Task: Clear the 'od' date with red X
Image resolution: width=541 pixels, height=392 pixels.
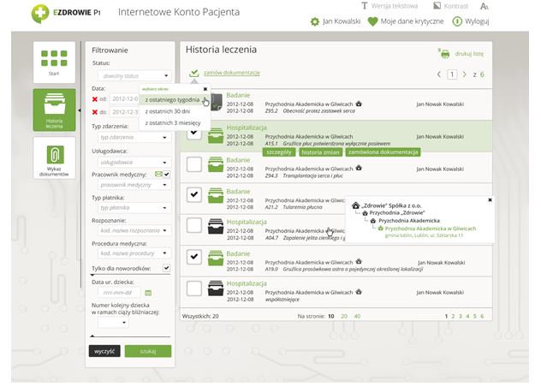Action: (95, 99)
